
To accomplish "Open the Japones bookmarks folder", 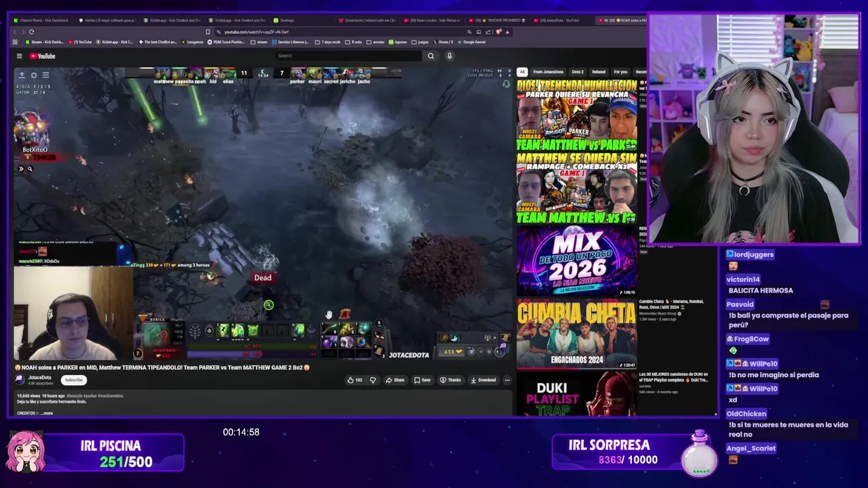I will pyautogui.click(x=398, y=42).
